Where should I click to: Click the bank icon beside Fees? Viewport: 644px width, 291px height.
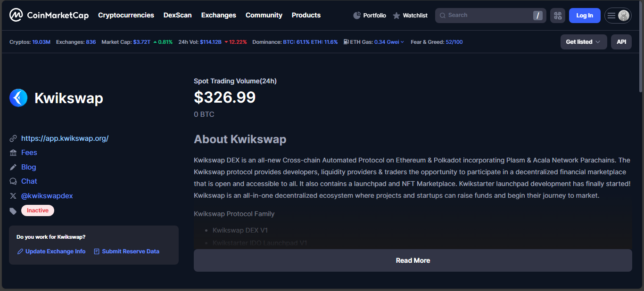click(x=13, y=153)
